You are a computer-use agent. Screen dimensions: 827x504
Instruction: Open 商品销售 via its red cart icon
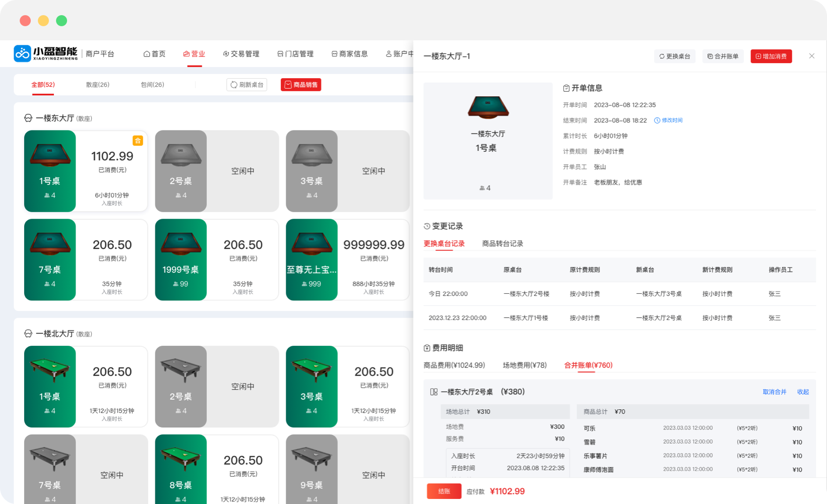[x=287, y=84]
